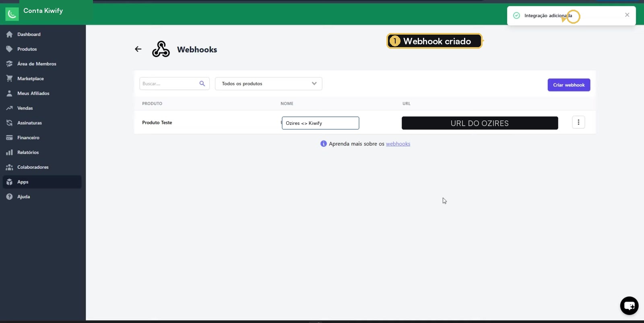Open the three-dot menu for Produto Teste
The image size is (644, 323).
578,122
